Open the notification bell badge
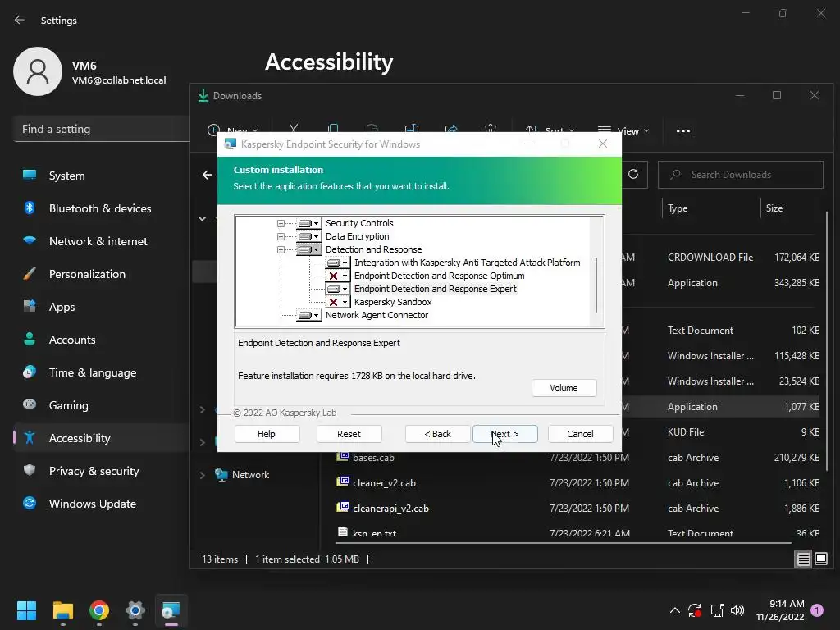This screenshot has height=630, width=840. (817, 610)
